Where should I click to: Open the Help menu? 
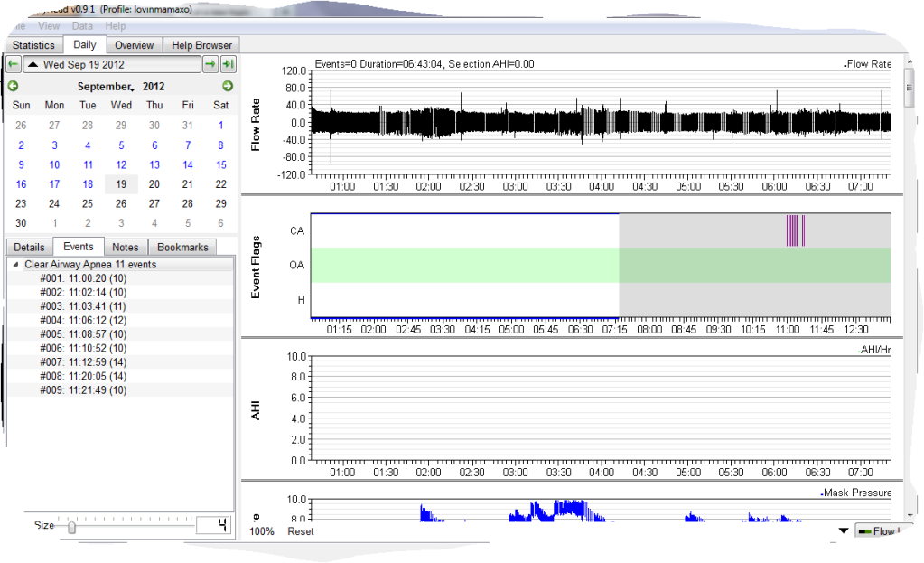pos(116,26)
